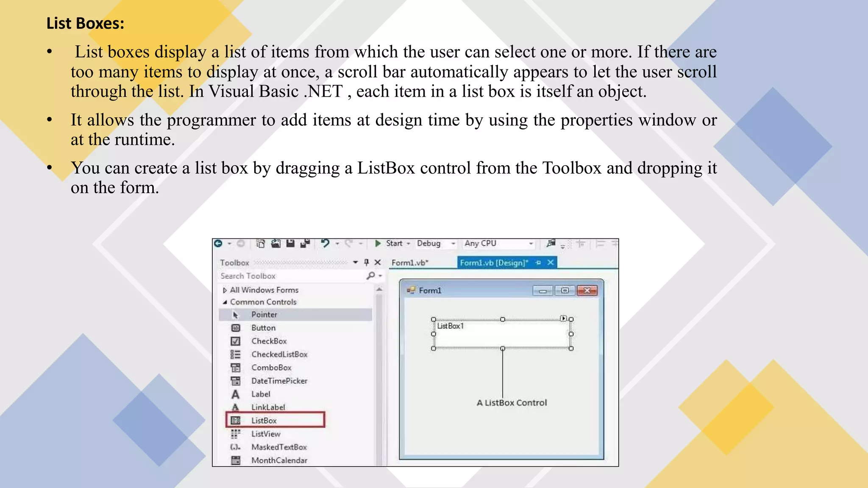Viewport: 868px width, 488px height.
Task: Click the DateTimePicker control icon
Action: [236, 381]
